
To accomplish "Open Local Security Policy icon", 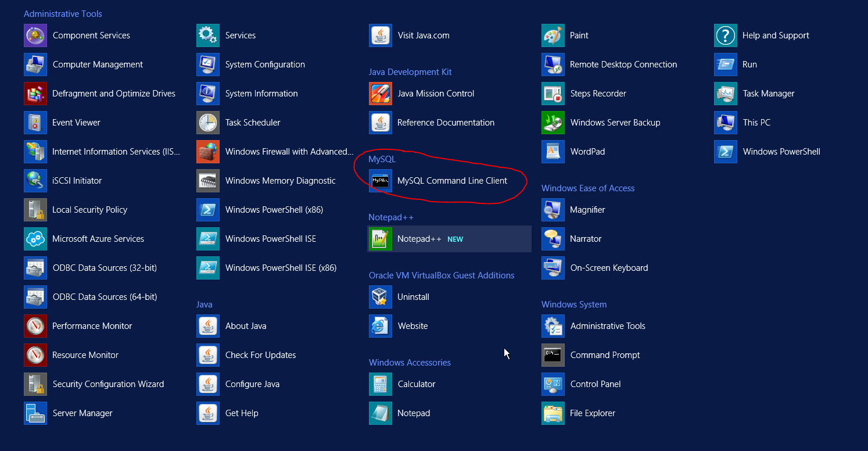I will point(35,210).
